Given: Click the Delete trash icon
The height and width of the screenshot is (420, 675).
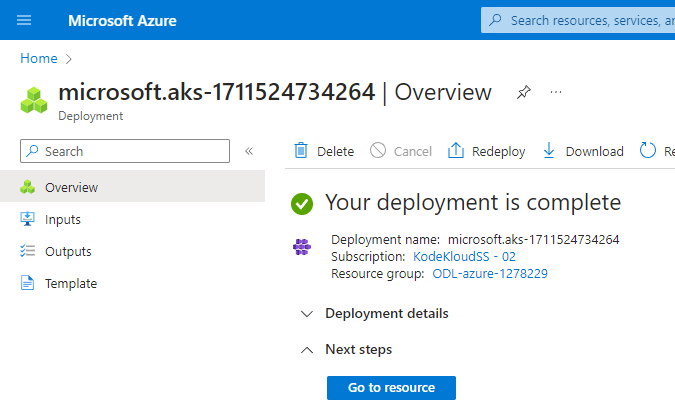Looking at the screenshot, I should click(x=301, y=151).
